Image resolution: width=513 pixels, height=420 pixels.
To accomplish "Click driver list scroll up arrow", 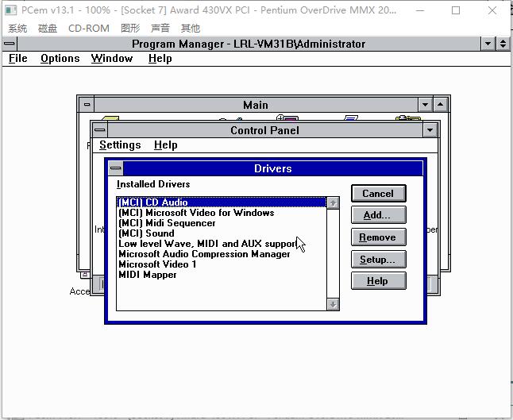I will (333, 203).
